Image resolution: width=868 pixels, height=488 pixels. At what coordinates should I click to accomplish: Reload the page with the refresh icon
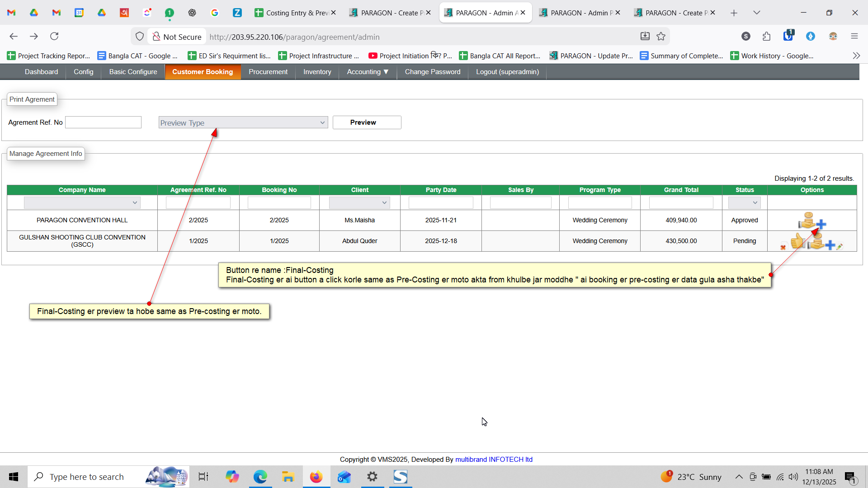tap(54, 36)
